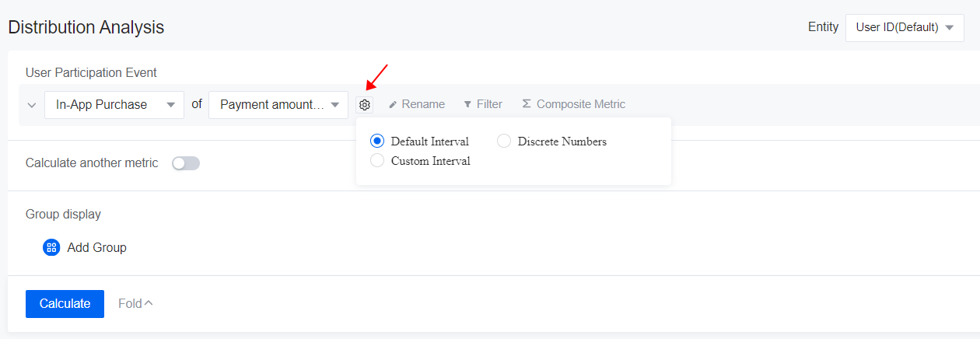Click the Rename pencil icon

coord(393,105)
